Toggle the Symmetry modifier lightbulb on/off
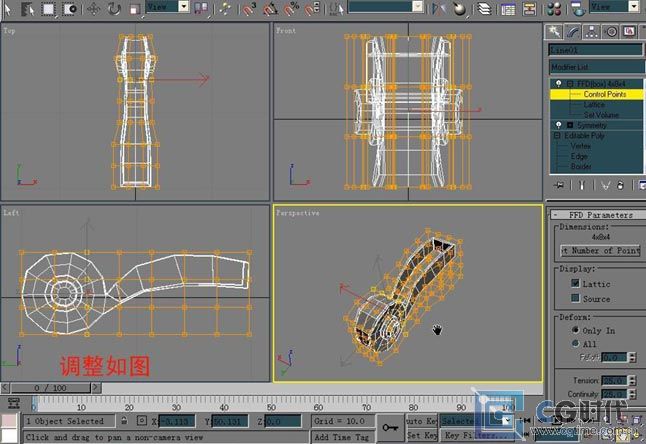The height and width of the screenshot is (444, 646). [x=559, y=125]
